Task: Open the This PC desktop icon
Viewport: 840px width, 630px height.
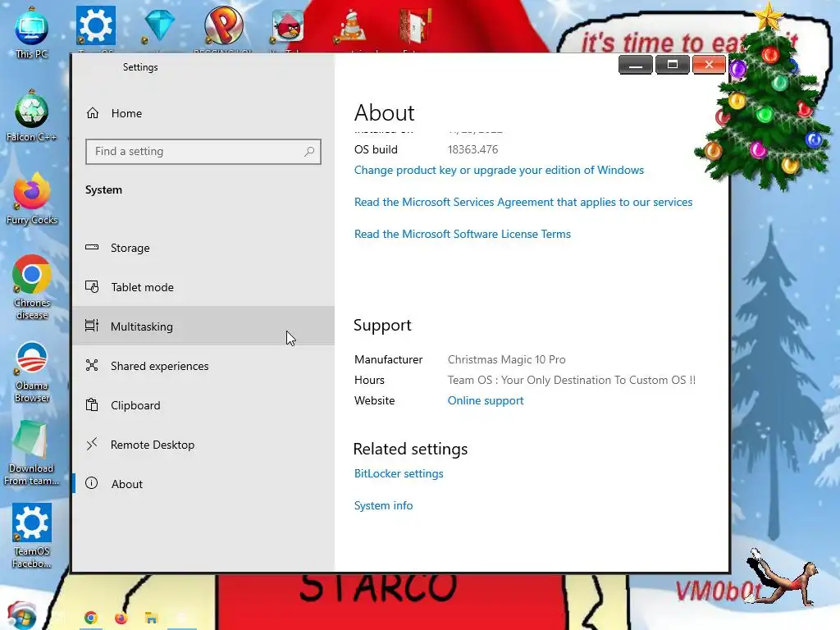Action: coord(32,33)
